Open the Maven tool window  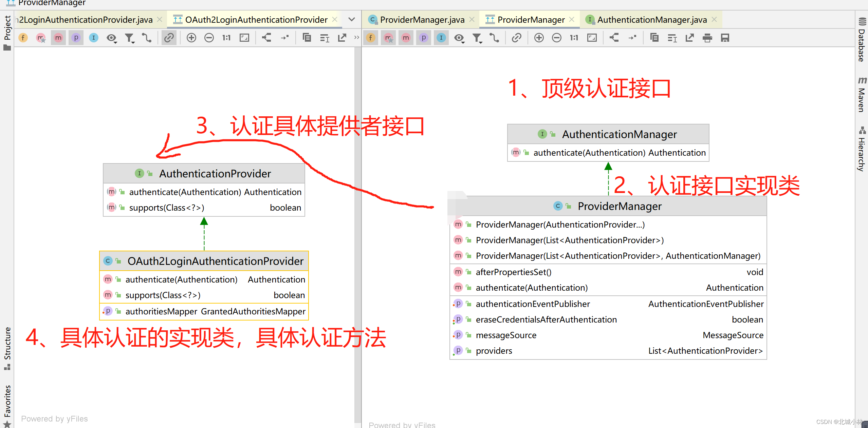click(862, 94)
